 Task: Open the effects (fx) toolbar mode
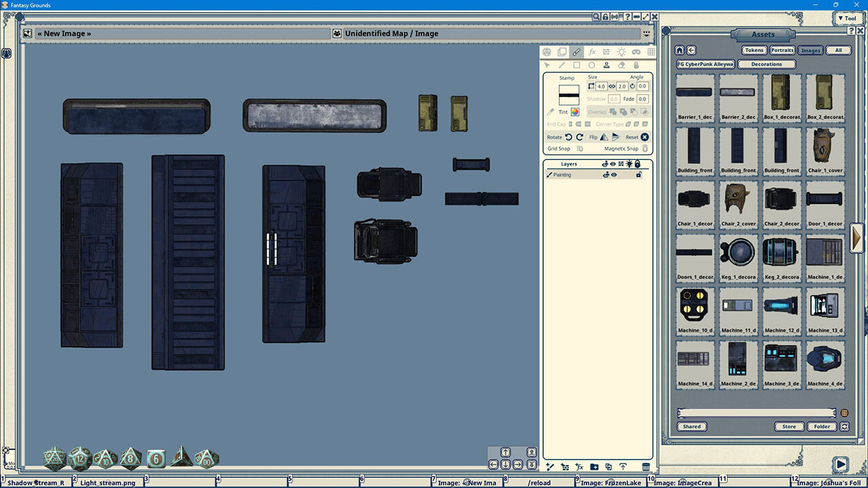[x=593, y=52]
